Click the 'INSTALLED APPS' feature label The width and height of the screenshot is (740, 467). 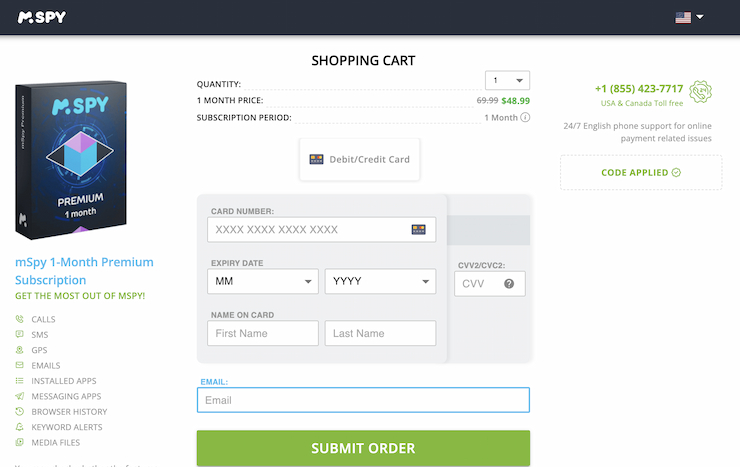click(x=64, y=381)
